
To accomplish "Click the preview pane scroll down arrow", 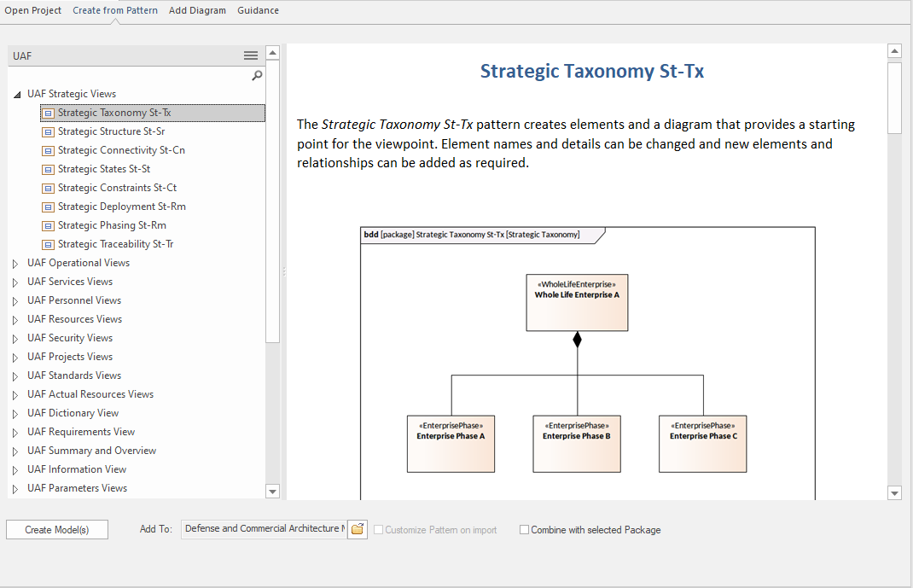I will point(894,492).
